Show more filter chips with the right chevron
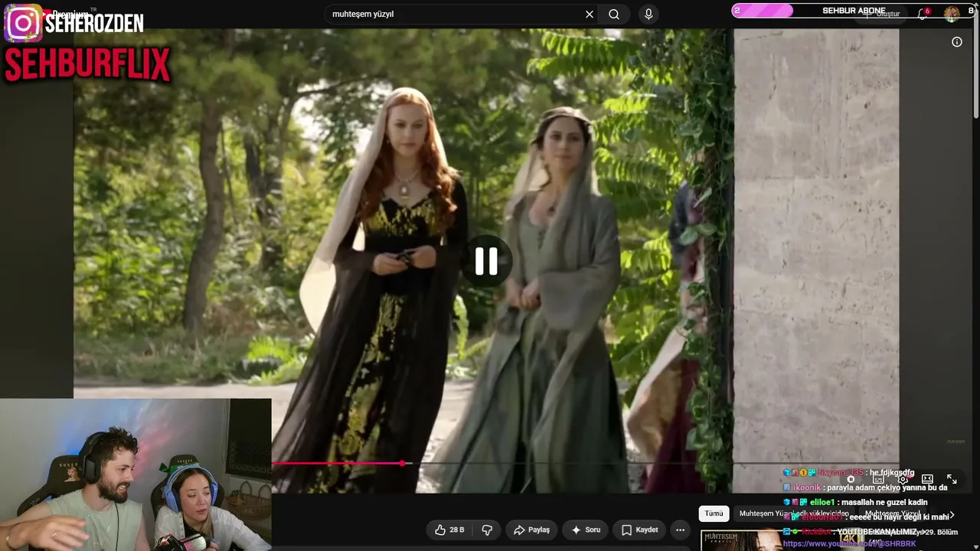This screenshot has width=980, height=551. [x=952, y=515]
